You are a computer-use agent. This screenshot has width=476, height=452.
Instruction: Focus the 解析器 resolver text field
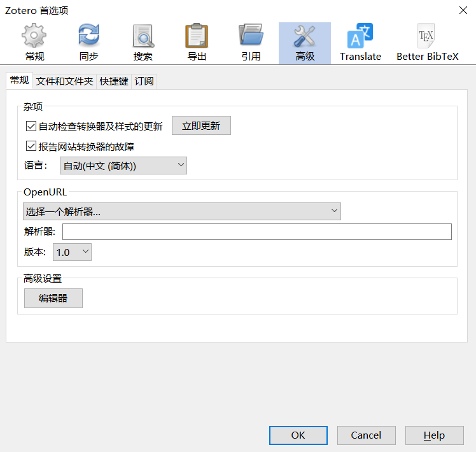click(257, 232)
